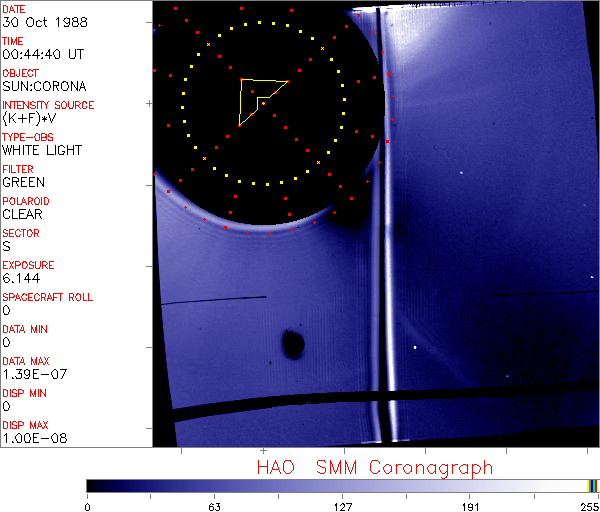Click the "CLEAR" polaroid value

pos(24,214)
